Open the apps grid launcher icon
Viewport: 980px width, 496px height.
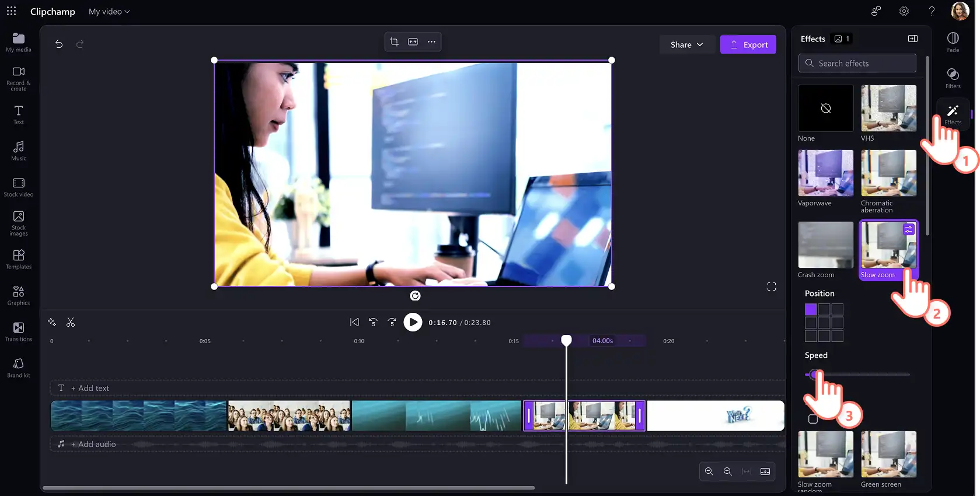(x=11, y=11)
